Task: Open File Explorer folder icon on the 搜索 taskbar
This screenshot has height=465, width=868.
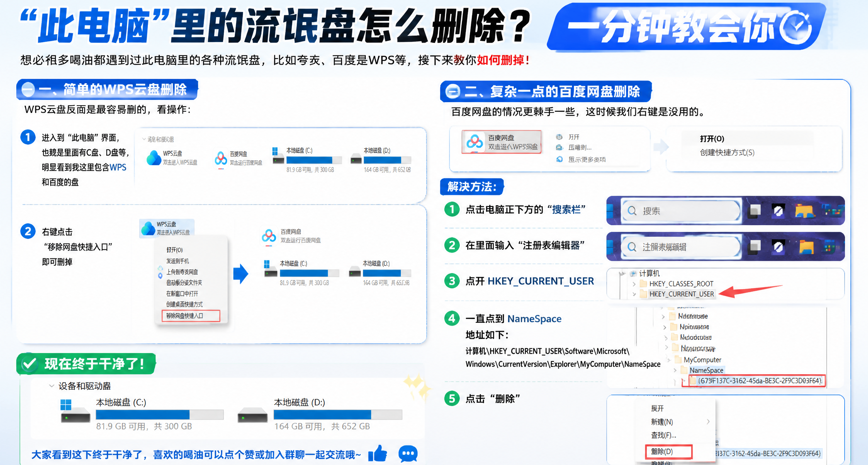Action: tap(805, 210)
